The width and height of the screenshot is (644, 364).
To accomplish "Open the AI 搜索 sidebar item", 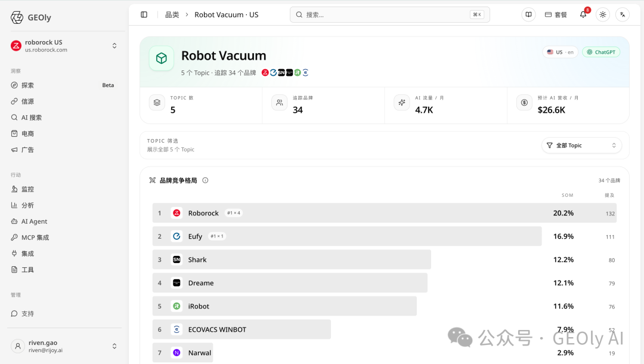I will [63, 118].
